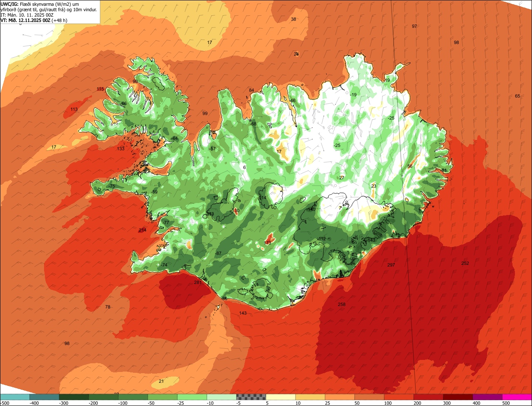Image resolution: width=532 pixels, height=406 pixels.
Task: Click the pale yellow swatch between 5 and 10
Action: click(281, 397)
